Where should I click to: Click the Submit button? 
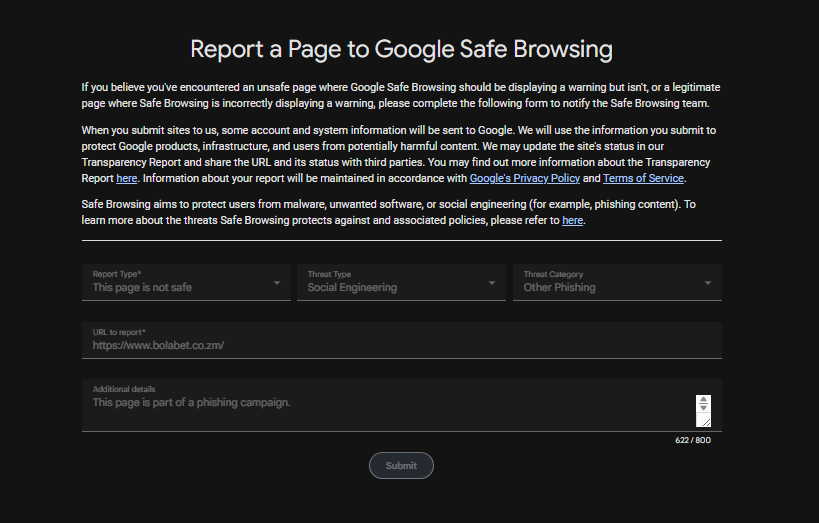tap(401, 466)
